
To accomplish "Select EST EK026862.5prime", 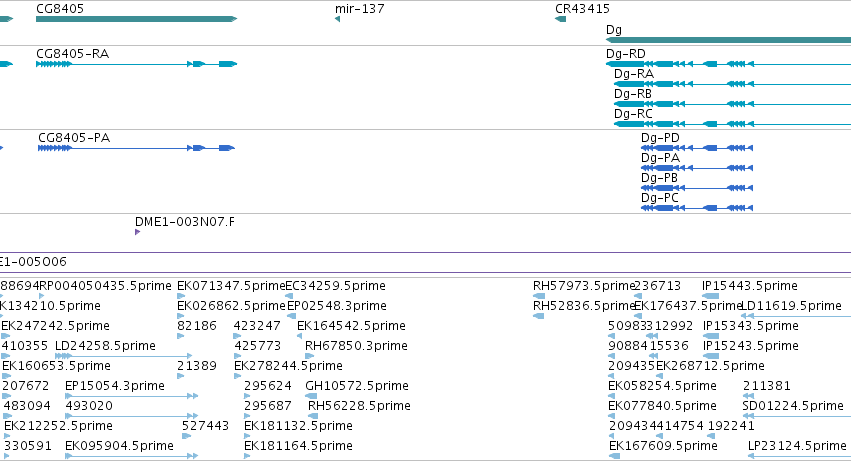I will 231,306.
